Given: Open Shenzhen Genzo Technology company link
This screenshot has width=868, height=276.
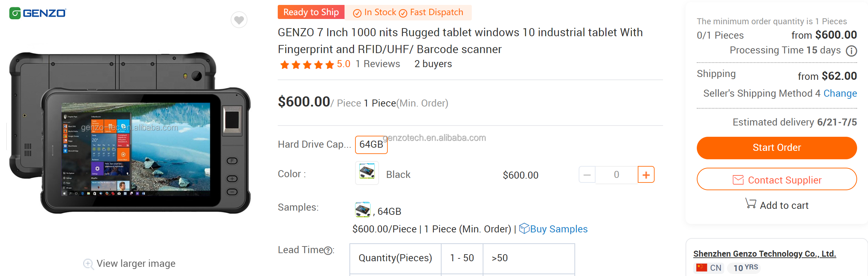Looking at the screenshot, I should coord(764,254).
